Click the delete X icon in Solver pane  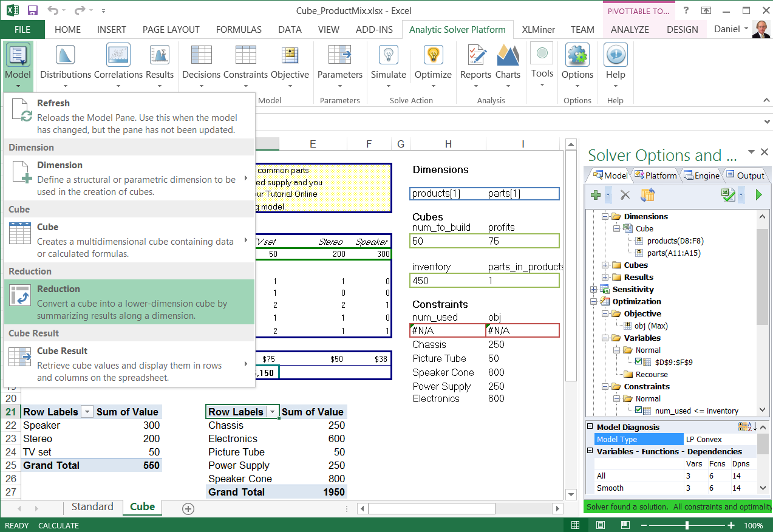[x=625, y=195]
